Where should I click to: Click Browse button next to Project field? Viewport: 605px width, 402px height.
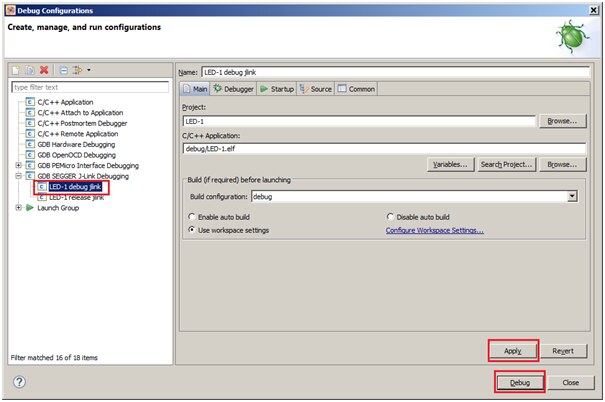(563, 121)
